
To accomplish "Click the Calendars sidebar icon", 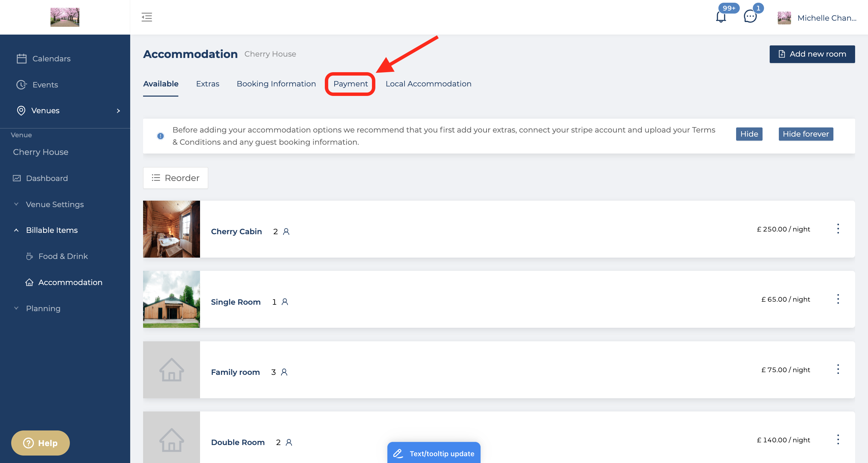I will click(x=22, y=59).
